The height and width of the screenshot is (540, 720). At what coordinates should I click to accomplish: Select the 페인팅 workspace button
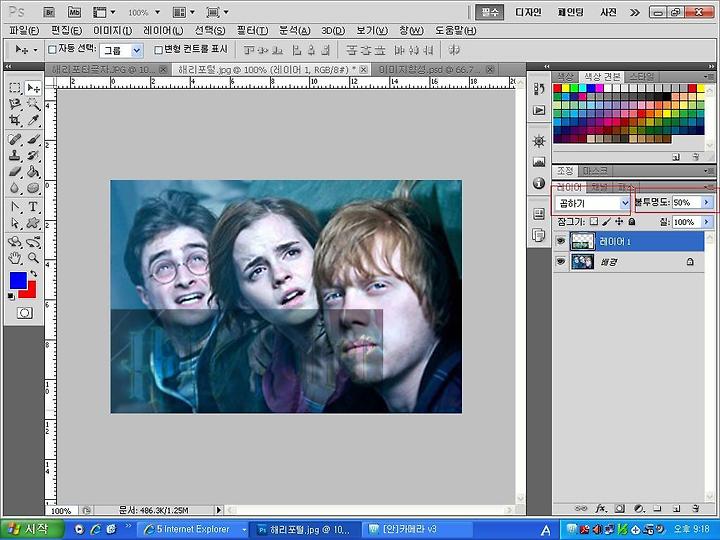pyautogui.click(x=571, y=12)
